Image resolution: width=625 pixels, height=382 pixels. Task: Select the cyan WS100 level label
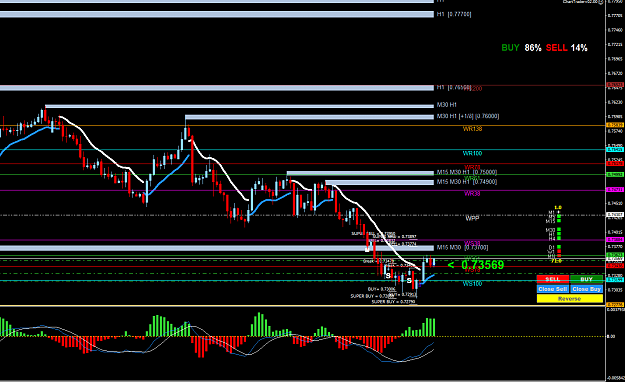point(472,284)
